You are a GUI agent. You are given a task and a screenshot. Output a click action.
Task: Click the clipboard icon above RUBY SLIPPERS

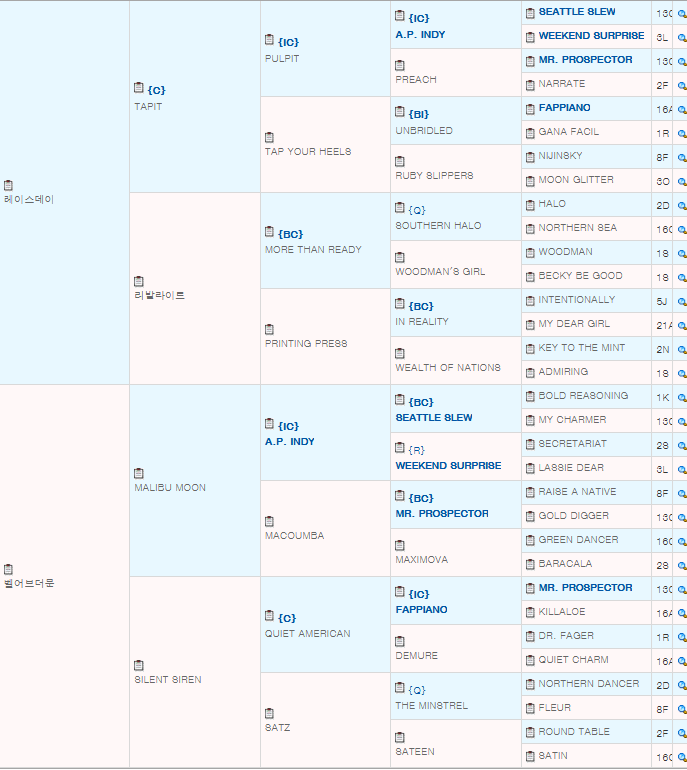coord(400,162)
